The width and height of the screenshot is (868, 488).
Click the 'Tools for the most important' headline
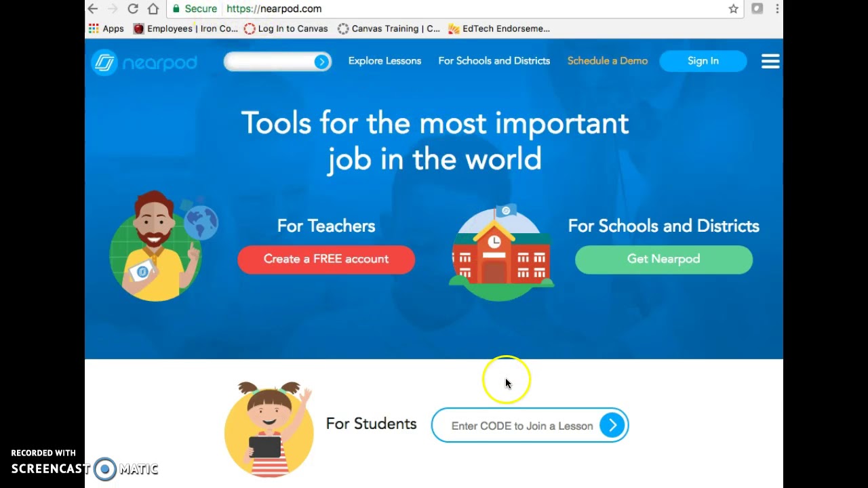coord(435,123)
